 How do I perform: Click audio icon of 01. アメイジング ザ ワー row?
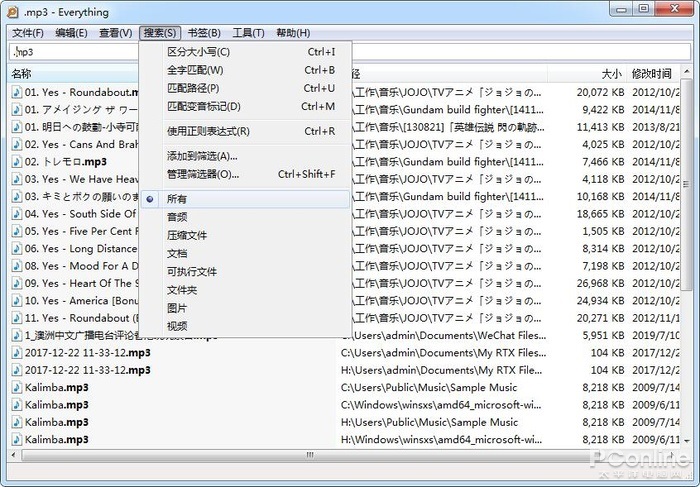(x=17, y=110)
